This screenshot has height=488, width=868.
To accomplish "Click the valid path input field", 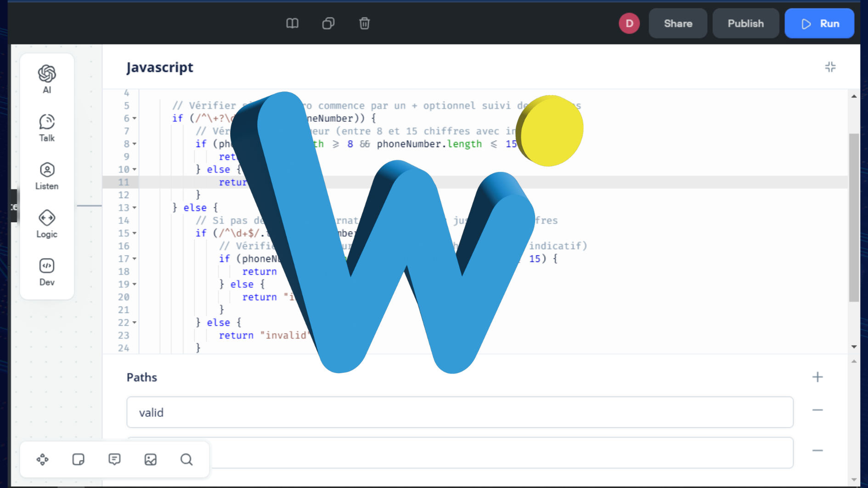I will pyautogui.click(x=459, y=413).
